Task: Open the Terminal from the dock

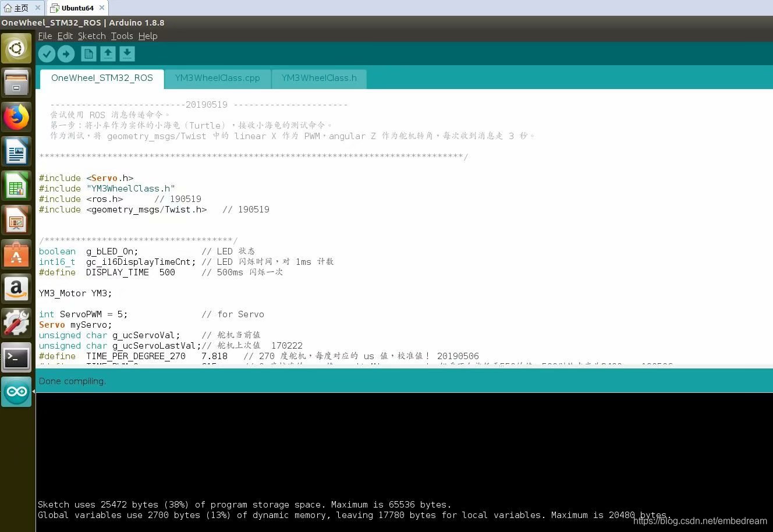Action: pyautogui.click(x=16, y=358)
